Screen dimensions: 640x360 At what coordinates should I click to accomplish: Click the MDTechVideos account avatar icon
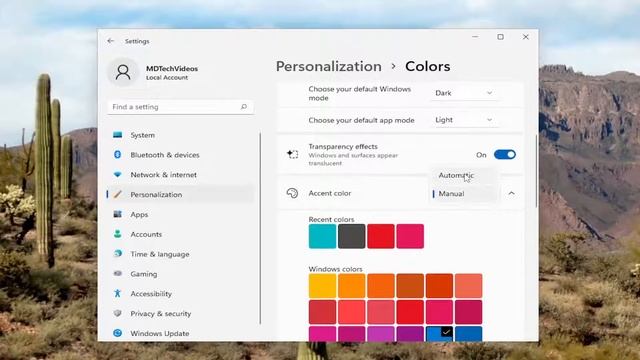click(x=123, y=72)
